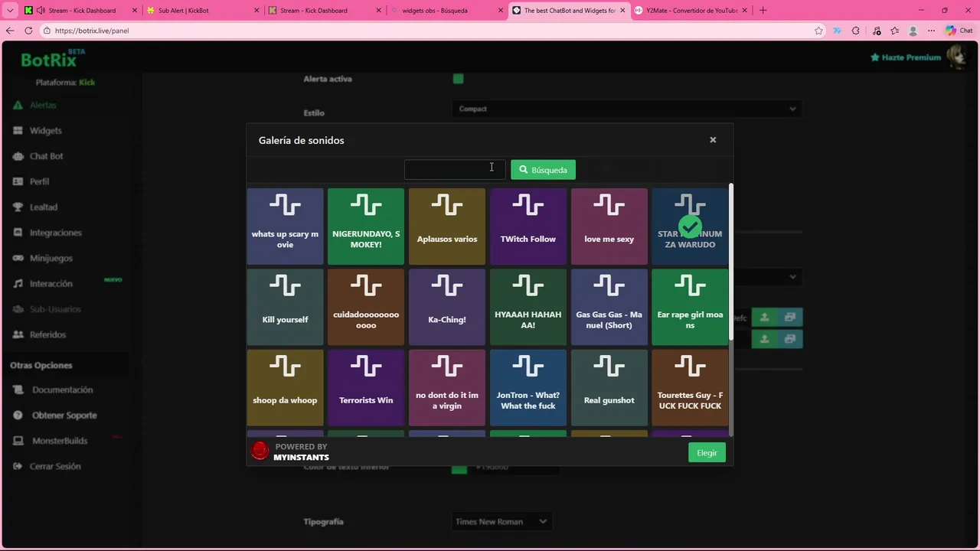Focus the sound gallery search field
980x551 pixels.
[x=455, y=169]
